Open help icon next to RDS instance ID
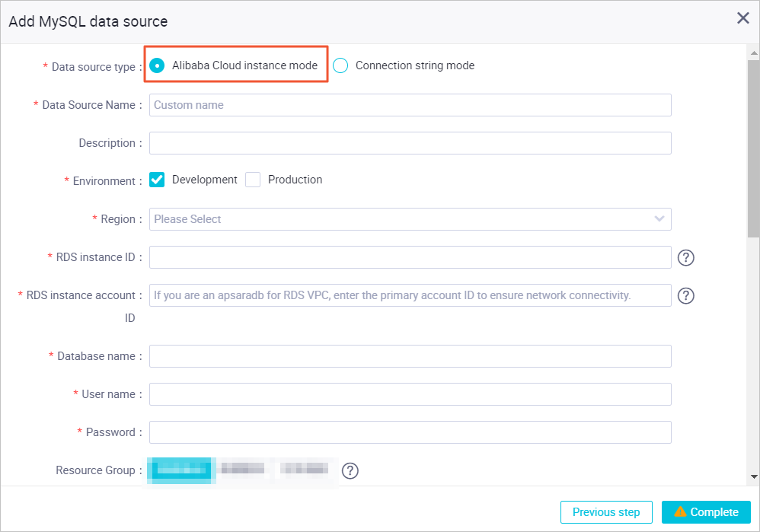The height and width of the screenshot is (532, 760). [x=686, y=257]
